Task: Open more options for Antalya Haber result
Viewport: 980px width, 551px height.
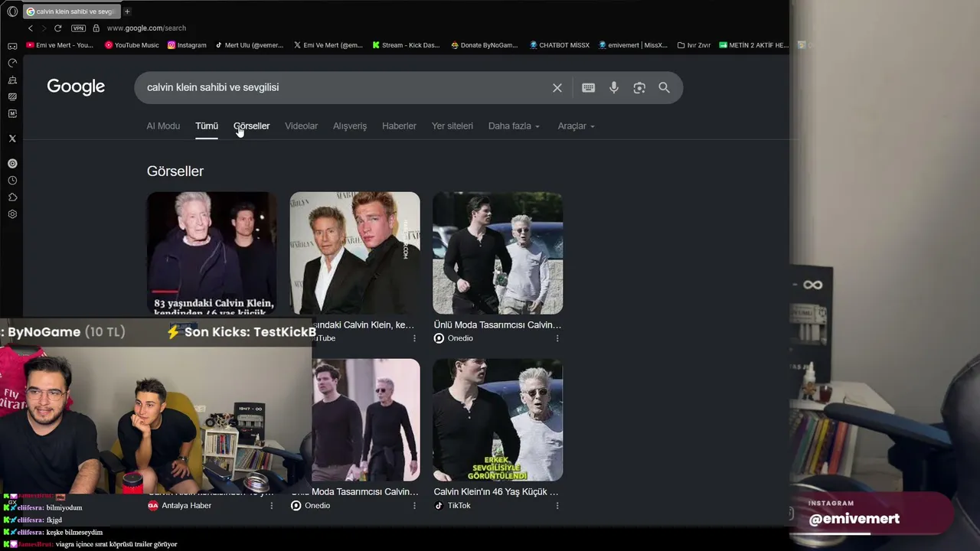Action: coord(272,506)
